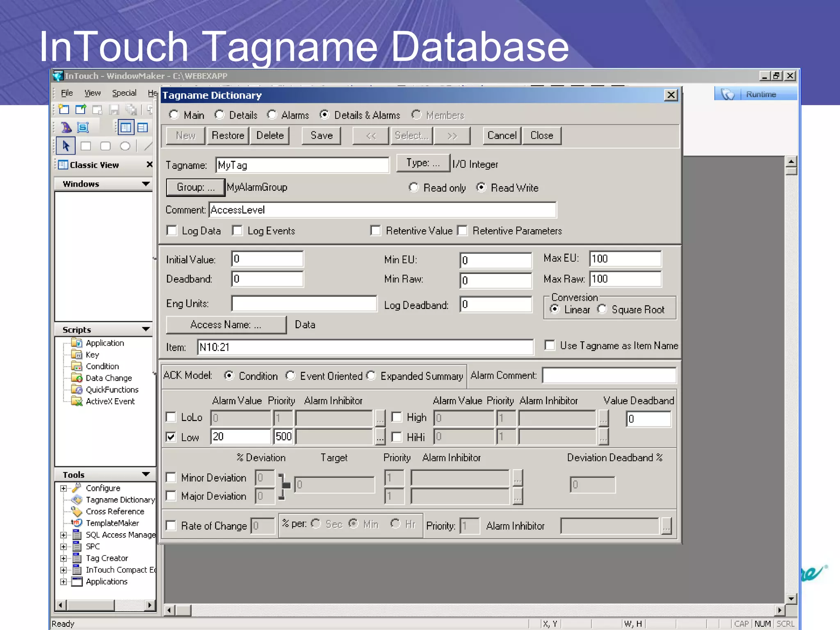Image resolution: width=840 pixels, height=630 pixels.
Task: Click the Runtime switch icon
Action: (x=728, y=94)
